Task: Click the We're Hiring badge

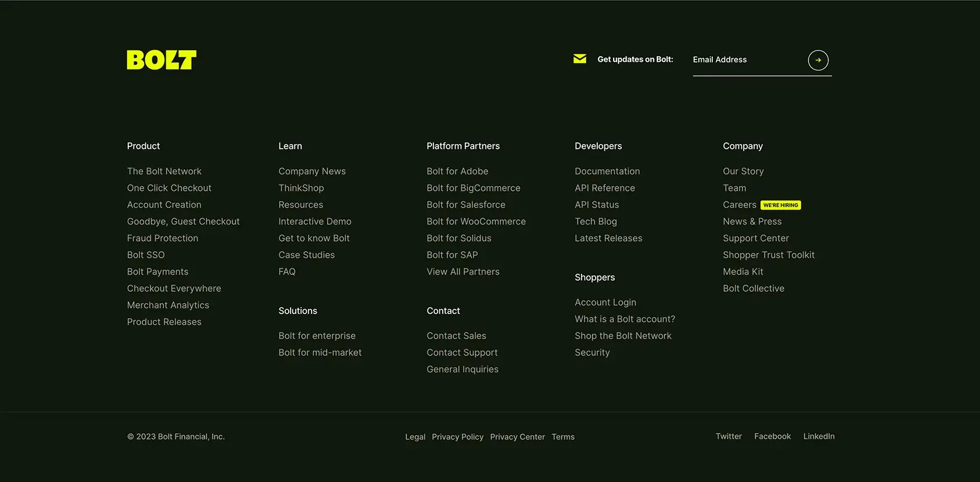Action: coord(780,205)
